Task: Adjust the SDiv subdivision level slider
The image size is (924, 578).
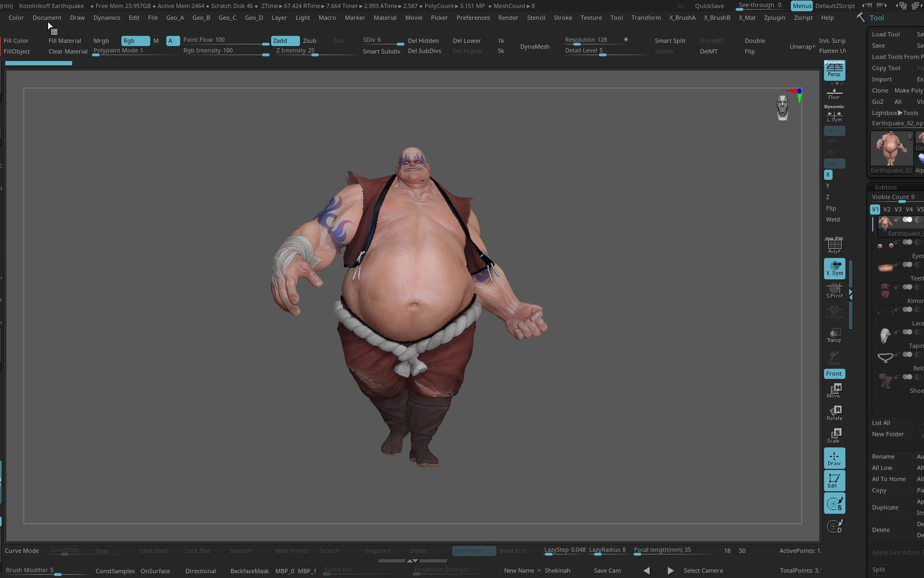Action: [382, 40]
